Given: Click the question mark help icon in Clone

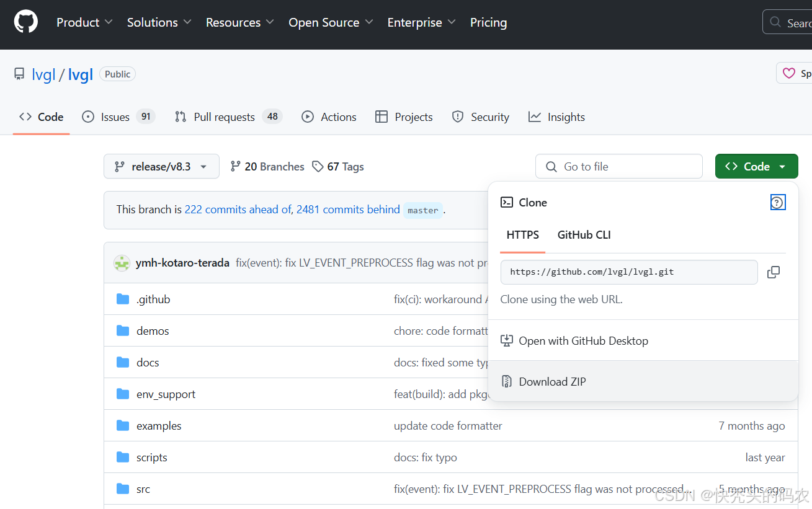Looking at the screenshot, I should click(x=778, y=202).
